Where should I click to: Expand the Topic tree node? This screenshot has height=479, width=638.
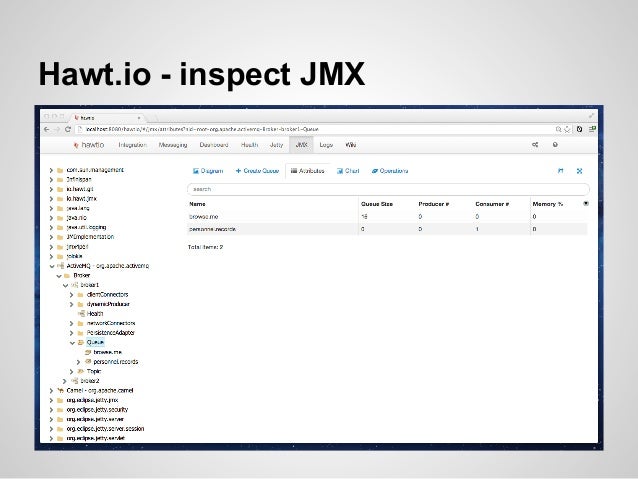[x=72, y=371]
